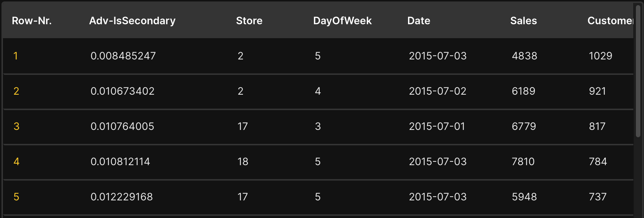Select the Store column header

249,21
